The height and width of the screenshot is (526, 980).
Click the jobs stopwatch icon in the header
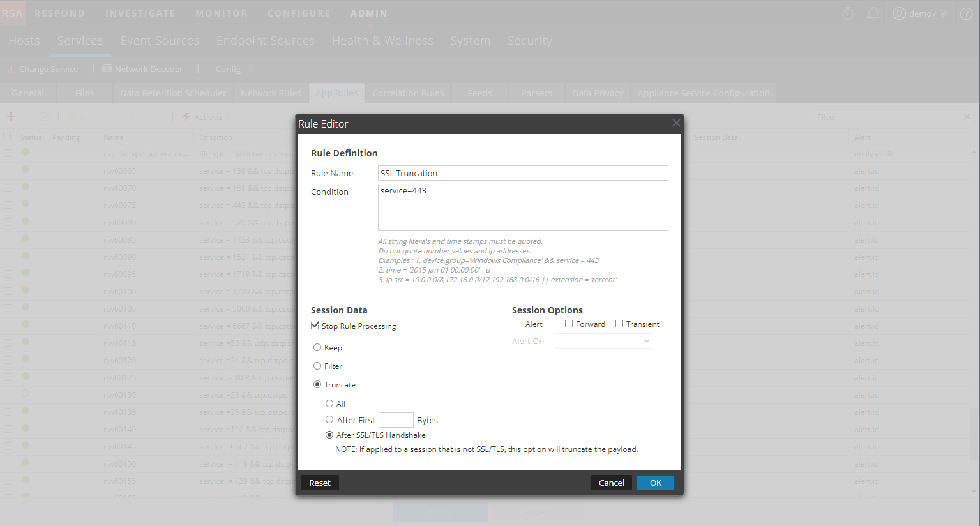point(848,12)
